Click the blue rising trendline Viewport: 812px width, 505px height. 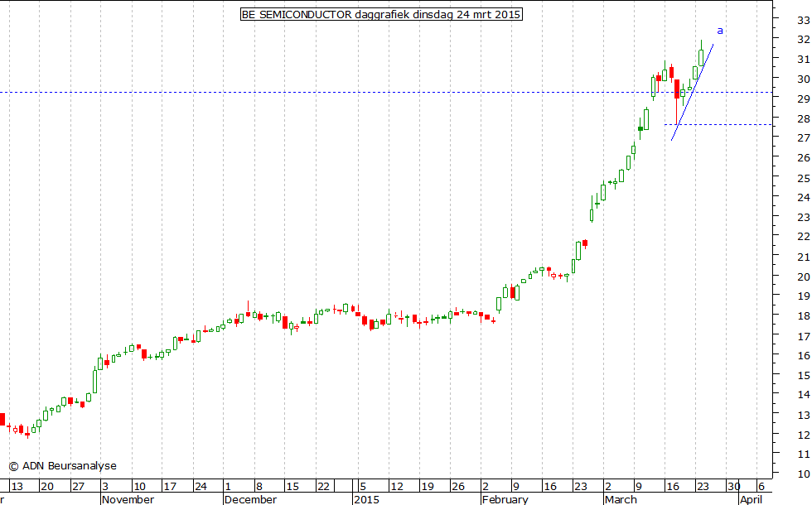point(693,92)
